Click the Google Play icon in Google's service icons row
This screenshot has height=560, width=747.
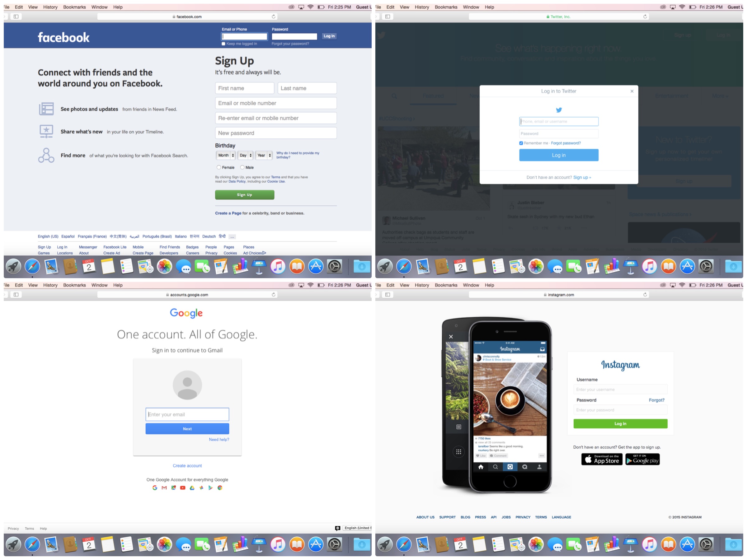click(x=211, y=488)
